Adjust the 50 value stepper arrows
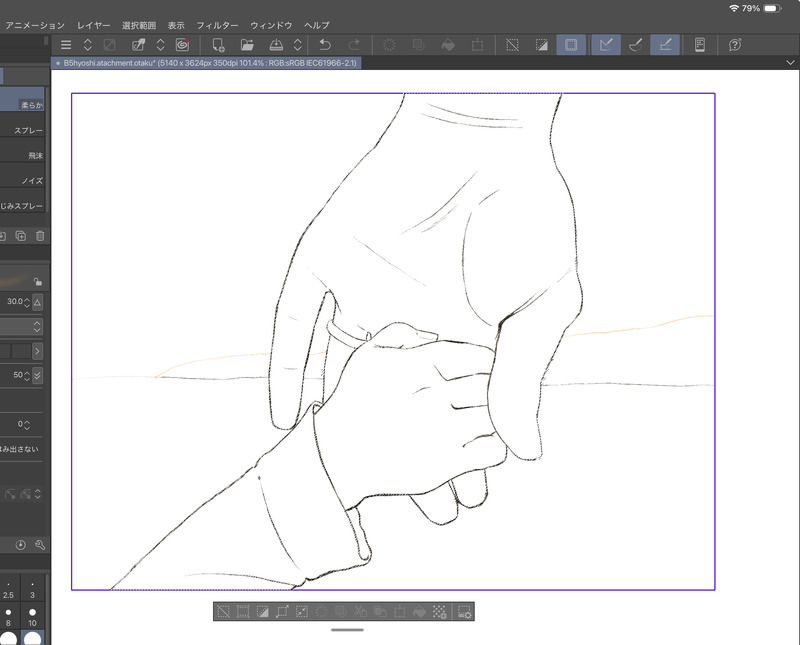 pos(27,376)
